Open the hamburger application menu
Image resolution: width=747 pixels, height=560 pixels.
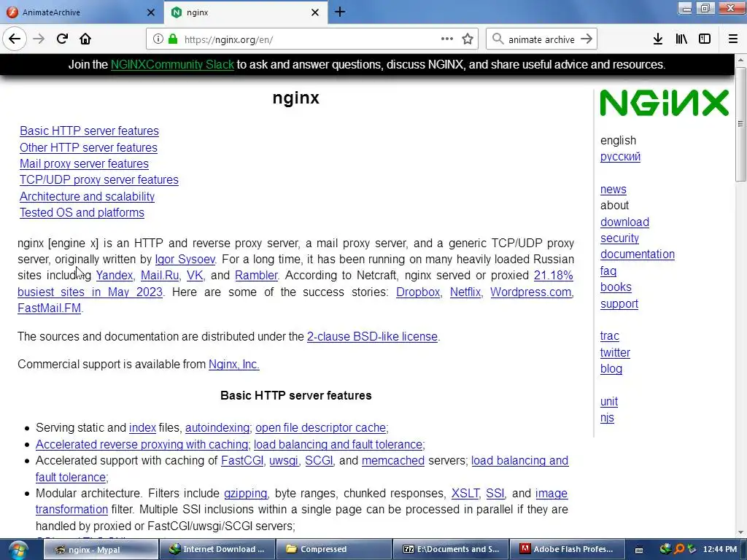(x=733, y=39)
